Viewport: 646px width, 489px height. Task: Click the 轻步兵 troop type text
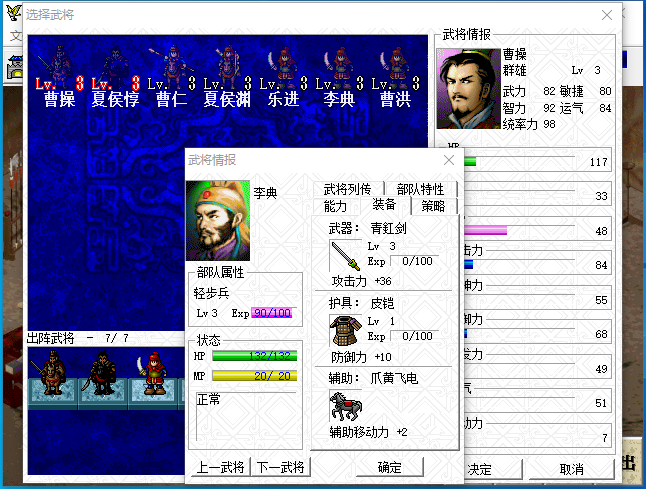tap(211, 293)
